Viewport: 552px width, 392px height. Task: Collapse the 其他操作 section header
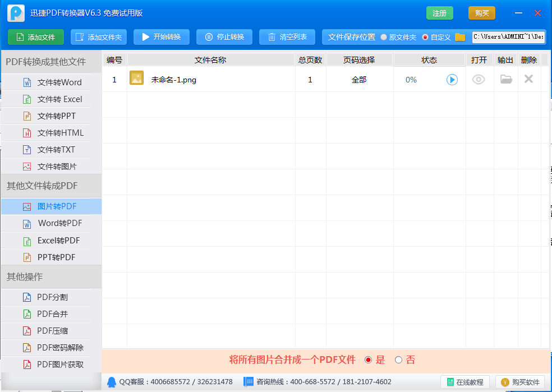point(50,276)
